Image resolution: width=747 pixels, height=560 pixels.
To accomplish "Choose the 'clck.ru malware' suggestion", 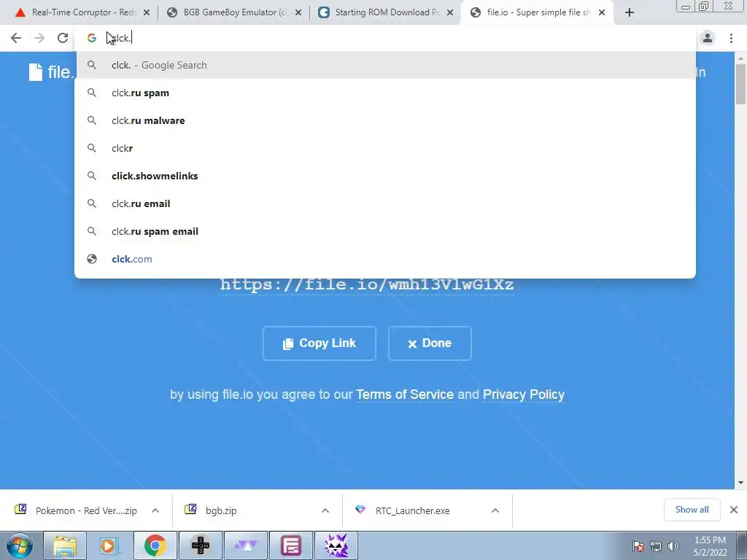I will click(x=385, y=120).
